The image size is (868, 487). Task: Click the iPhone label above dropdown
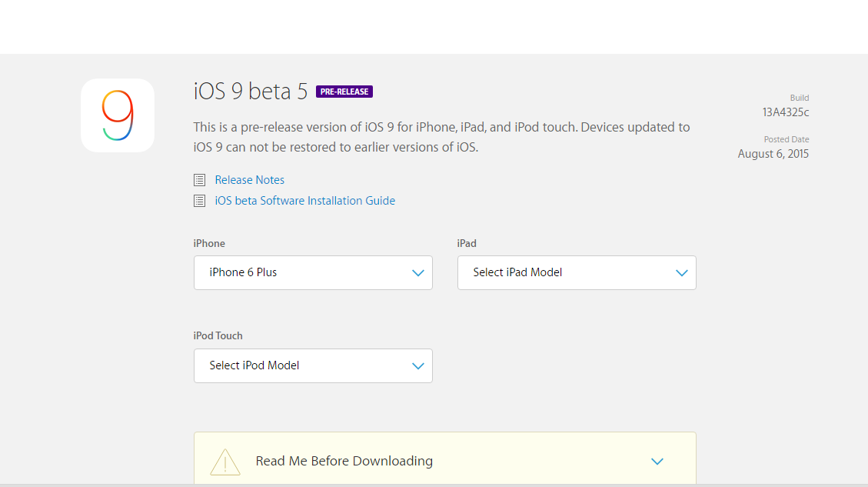click(x=209, y=243)
